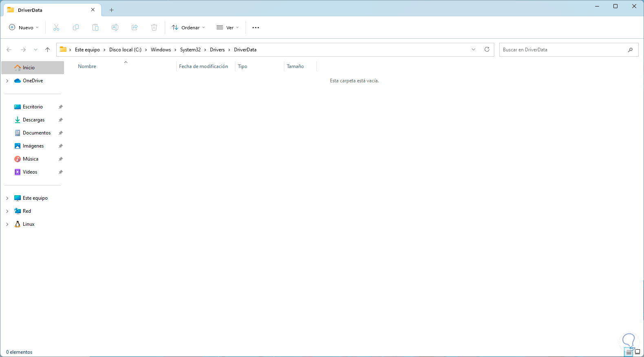Click the Share icon in toolbar
Screen dimensions: 644x357
click(x=135, y=27)
